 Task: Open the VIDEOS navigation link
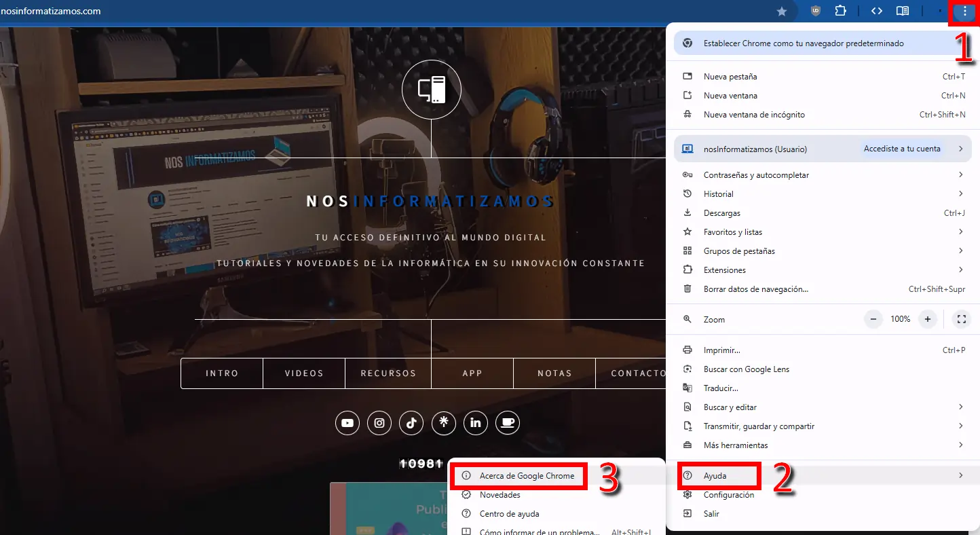point(304,373)
